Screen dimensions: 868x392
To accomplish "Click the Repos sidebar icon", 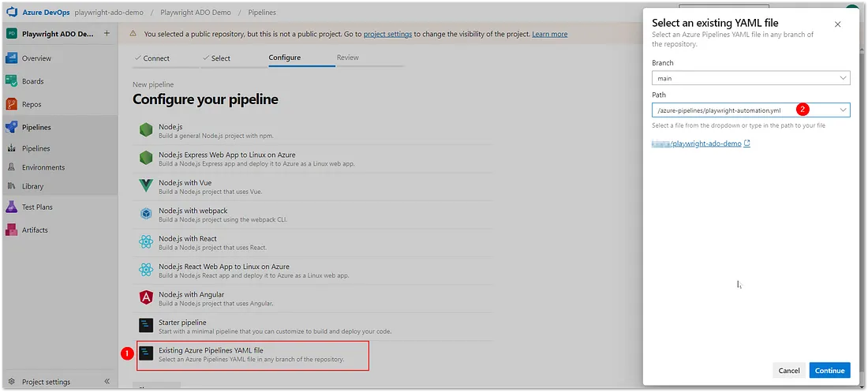I will tap(12, 104).
